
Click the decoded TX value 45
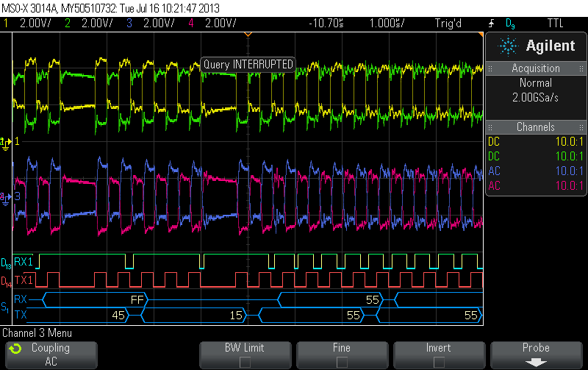pyautogui.click(x=118, y=316)
